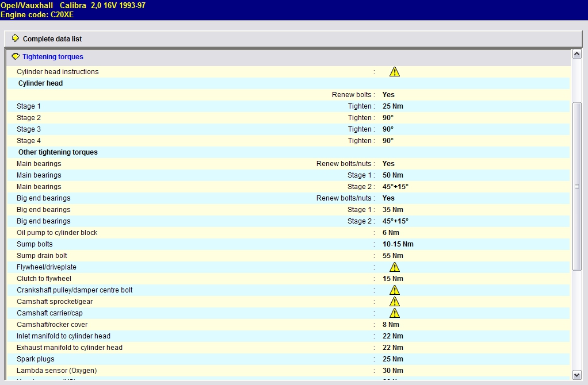
Task: Collapse the Tightening torques section arrow
Action: click(16, 56)
